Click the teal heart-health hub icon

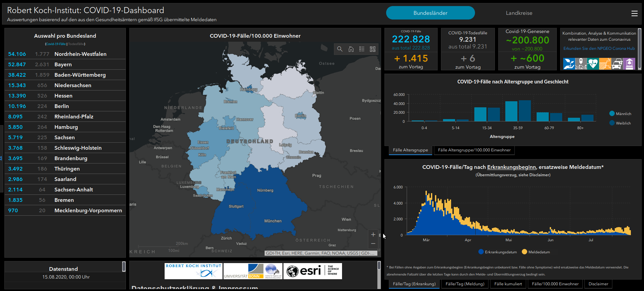[593, 64]
